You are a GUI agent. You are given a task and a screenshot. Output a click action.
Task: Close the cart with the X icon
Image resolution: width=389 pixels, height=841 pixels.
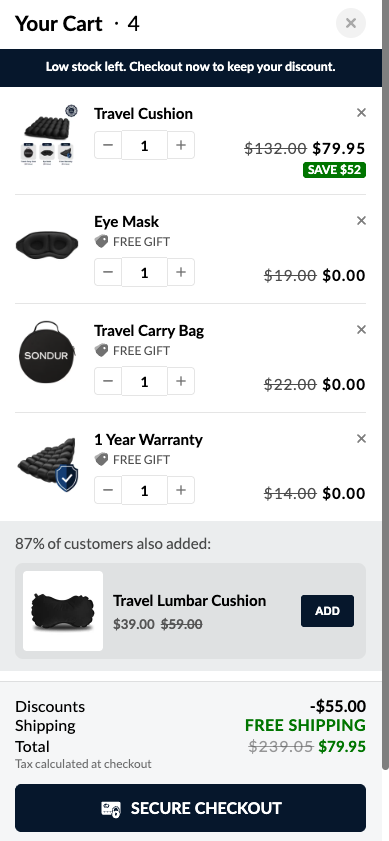coord(351,23)
